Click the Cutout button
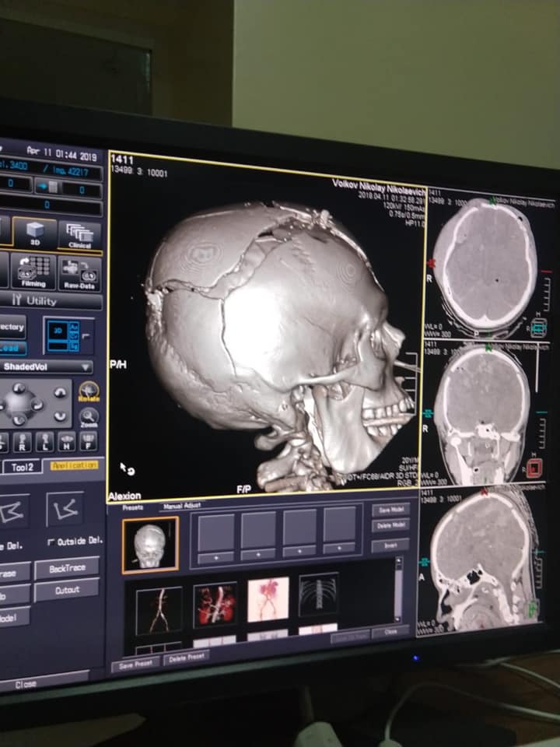Screen dimensions: 560x747 [67, 591]
